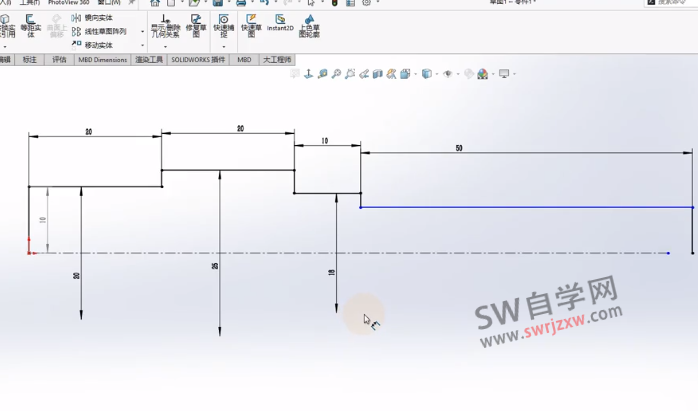Toggle 上色草图轮廓 shaded sketch contours
698x411 pixels.
click(309, 26)
